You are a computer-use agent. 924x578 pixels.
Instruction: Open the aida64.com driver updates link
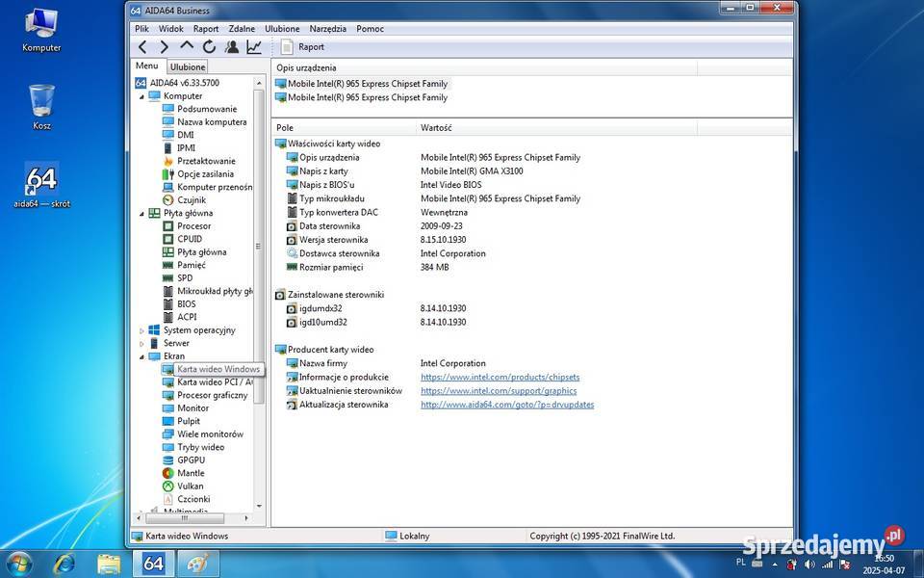point(506,405)
